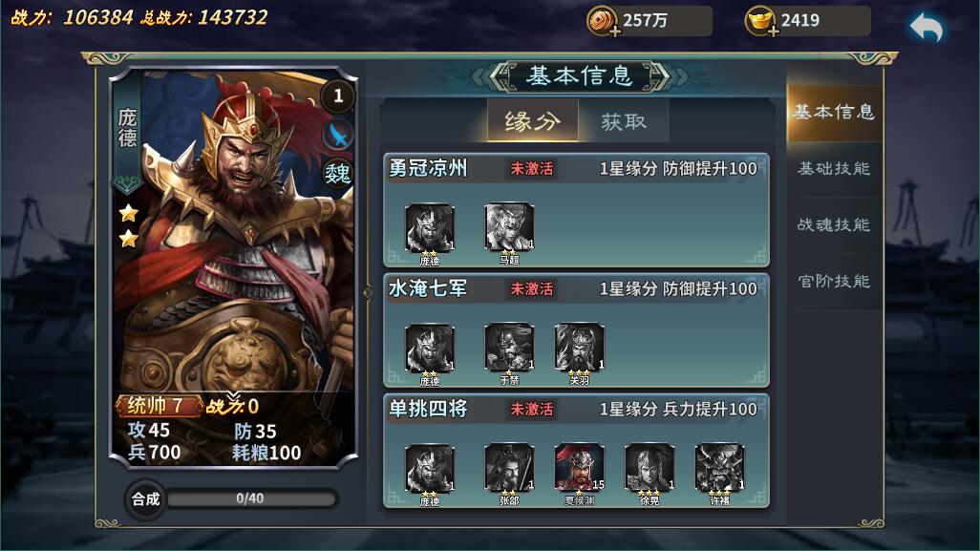Select the 马超 hero portrait
Viewport: 980px width, 551px height.
[x=509, y=227]
